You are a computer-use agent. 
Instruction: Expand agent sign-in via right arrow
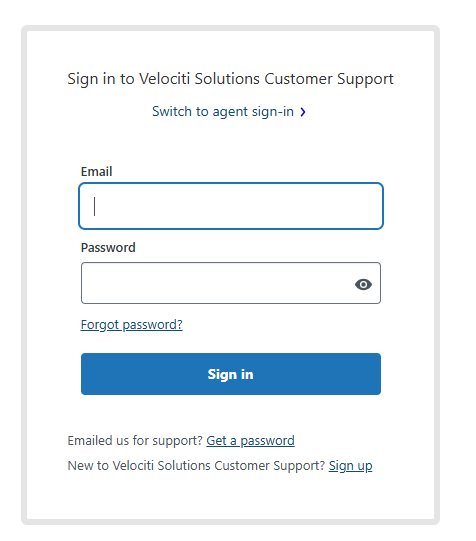click(x=303, y=112)
